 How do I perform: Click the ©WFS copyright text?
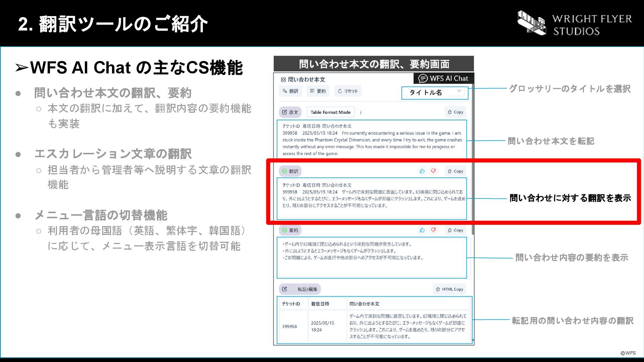628,353
